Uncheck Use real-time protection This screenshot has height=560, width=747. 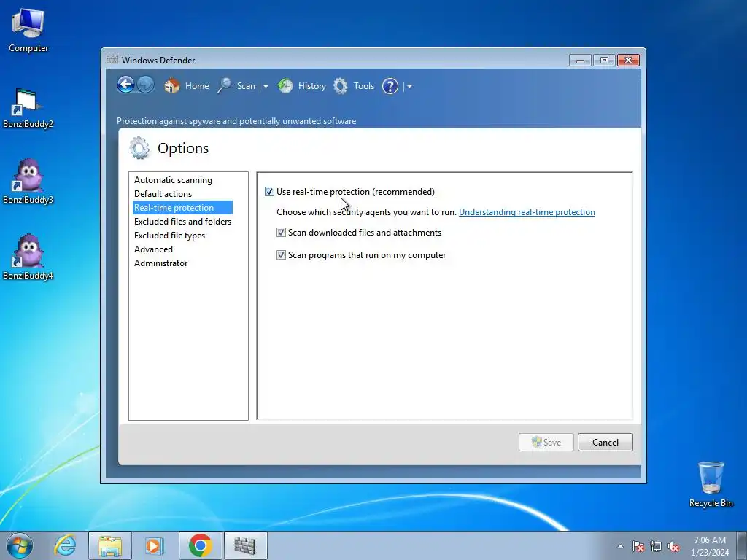coord(270,192)
